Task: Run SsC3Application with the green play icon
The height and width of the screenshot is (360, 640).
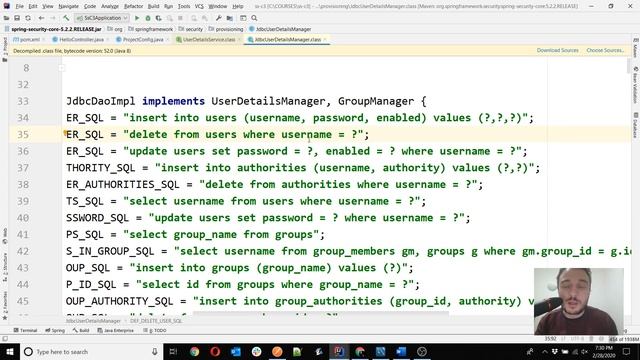Action: [137, 18]
